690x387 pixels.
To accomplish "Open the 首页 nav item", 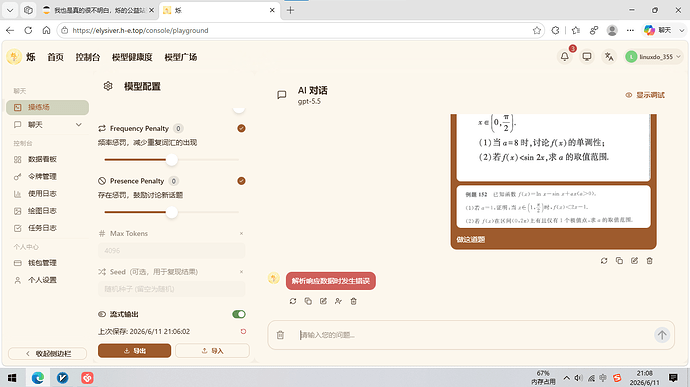I will click(x=55, y=57).
